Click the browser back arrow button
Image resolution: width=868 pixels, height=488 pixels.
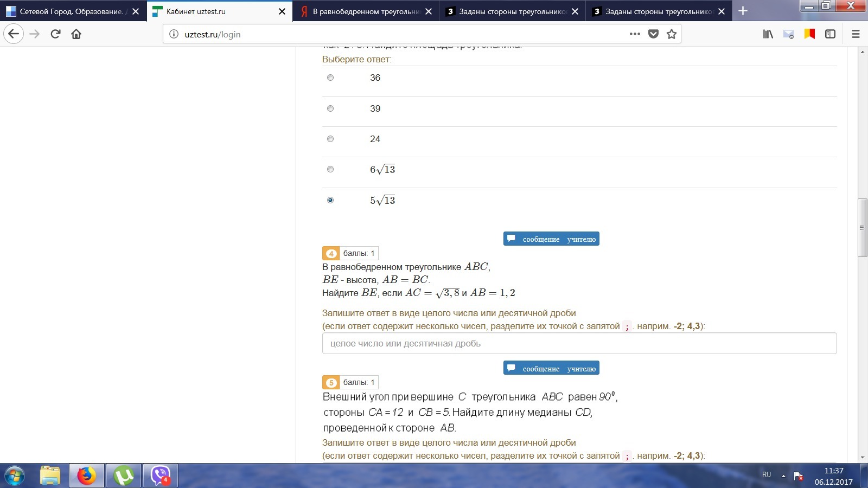[x=14, y=34]
